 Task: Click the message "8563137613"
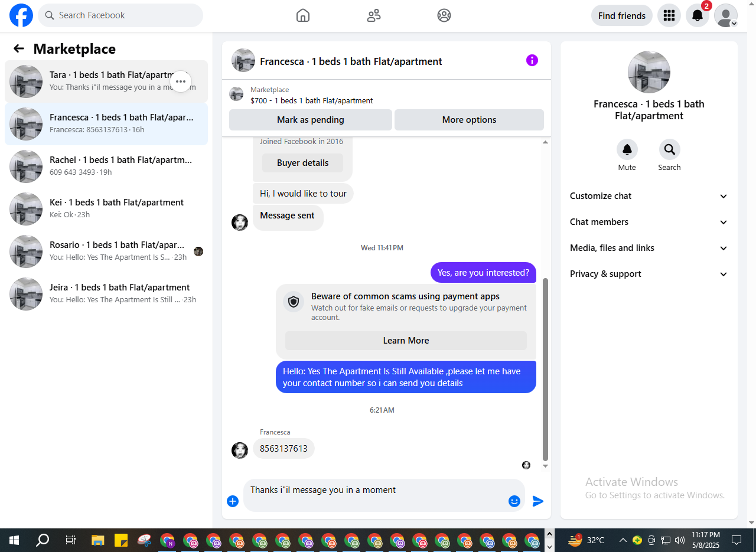(283, 449)
